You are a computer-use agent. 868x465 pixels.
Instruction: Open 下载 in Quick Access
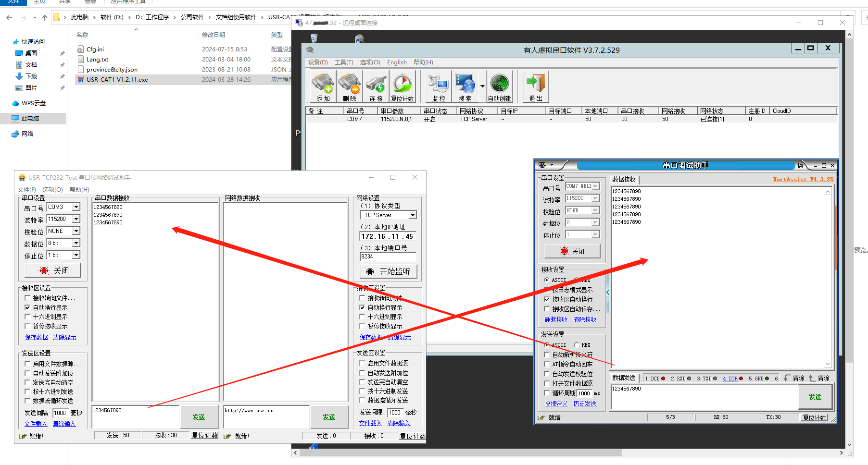point(31,76)
